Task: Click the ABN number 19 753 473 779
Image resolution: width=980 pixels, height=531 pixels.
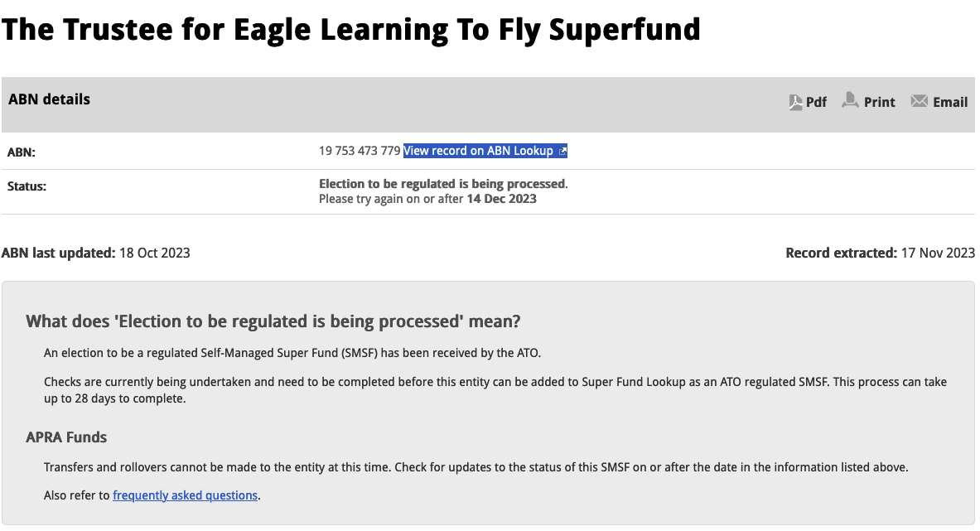Action: pyautogui.click(x=360, y=151)
